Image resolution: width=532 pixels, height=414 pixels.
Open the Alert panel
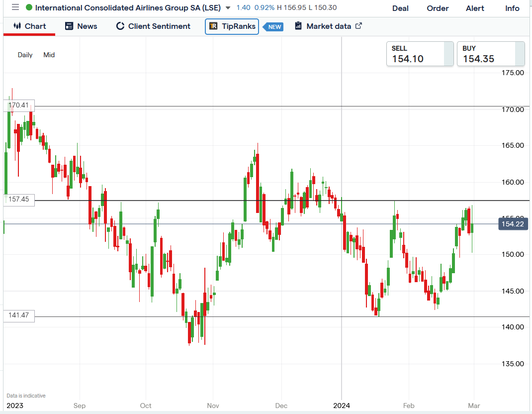point(475,8)
